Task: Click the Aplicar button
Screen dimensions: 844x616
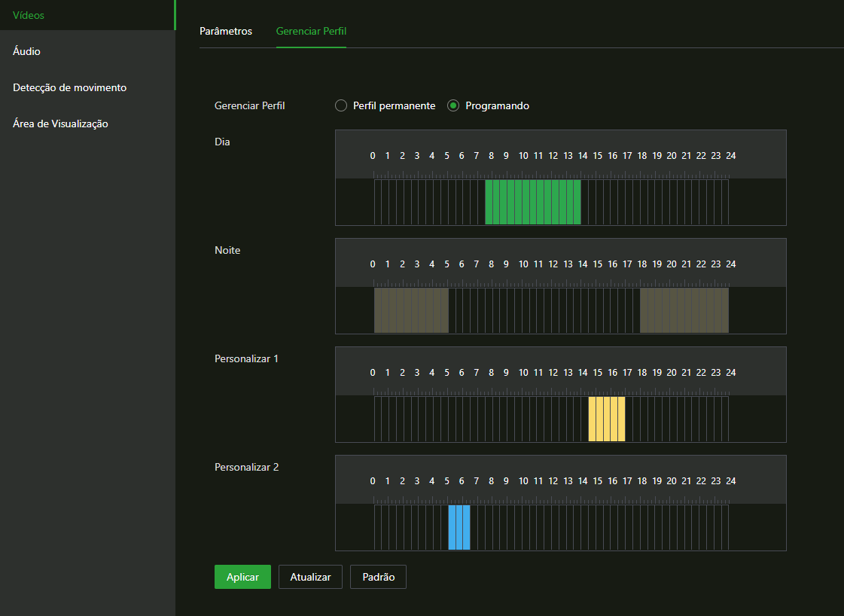Action: pos(242,577)
